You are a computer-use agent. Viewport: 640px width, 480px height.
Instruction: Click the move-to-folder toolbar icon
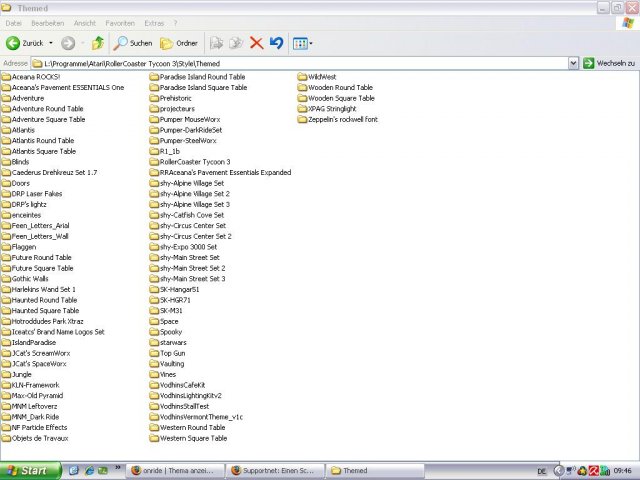point(216,43)
